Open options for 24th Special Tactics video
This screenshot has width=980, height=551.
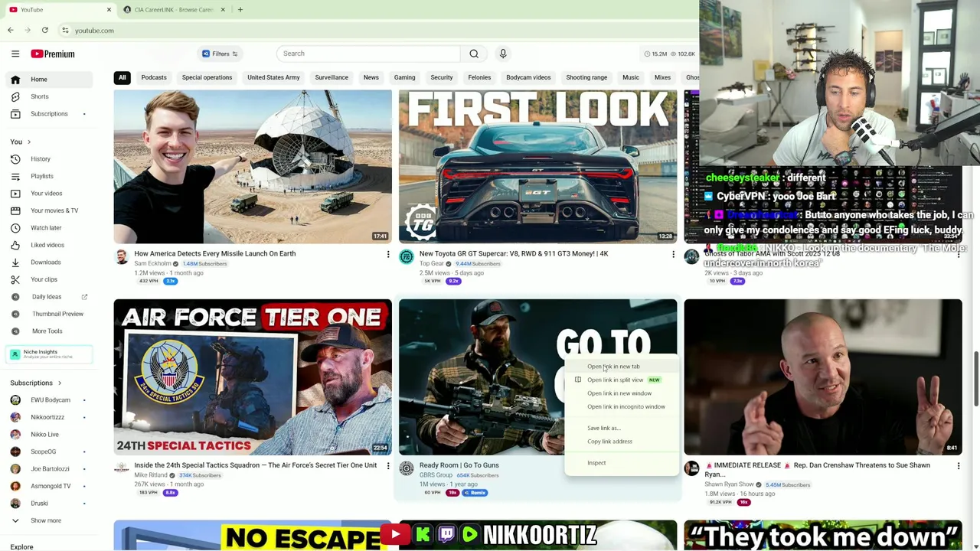(x=388, y=465)
